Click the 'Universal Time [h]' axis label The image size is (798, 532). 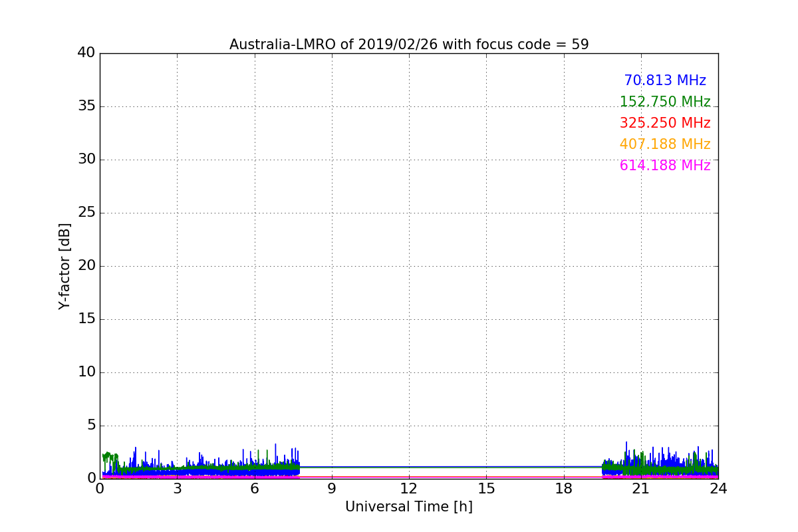pyautogui.click(x=409, y=507)
